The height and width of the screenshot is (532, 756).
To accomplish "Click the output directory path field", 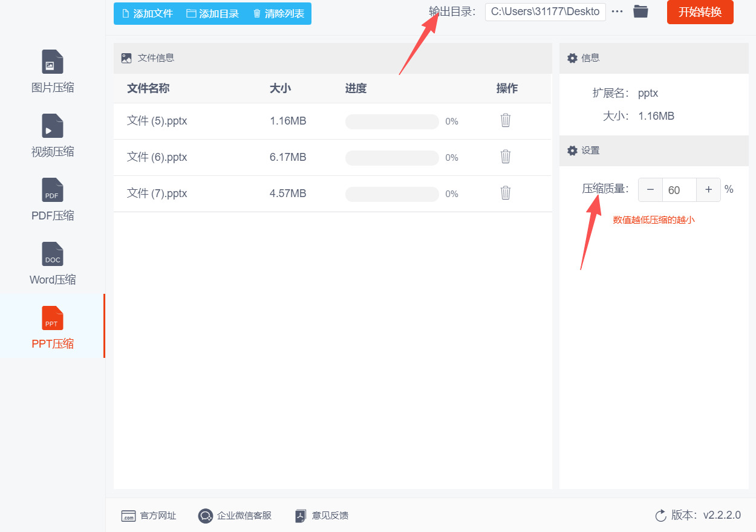I will [546, 11].
